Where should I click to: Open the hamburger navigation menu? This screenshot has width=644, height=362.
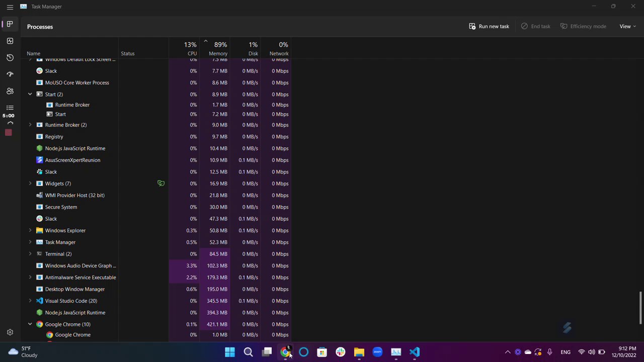10,7
